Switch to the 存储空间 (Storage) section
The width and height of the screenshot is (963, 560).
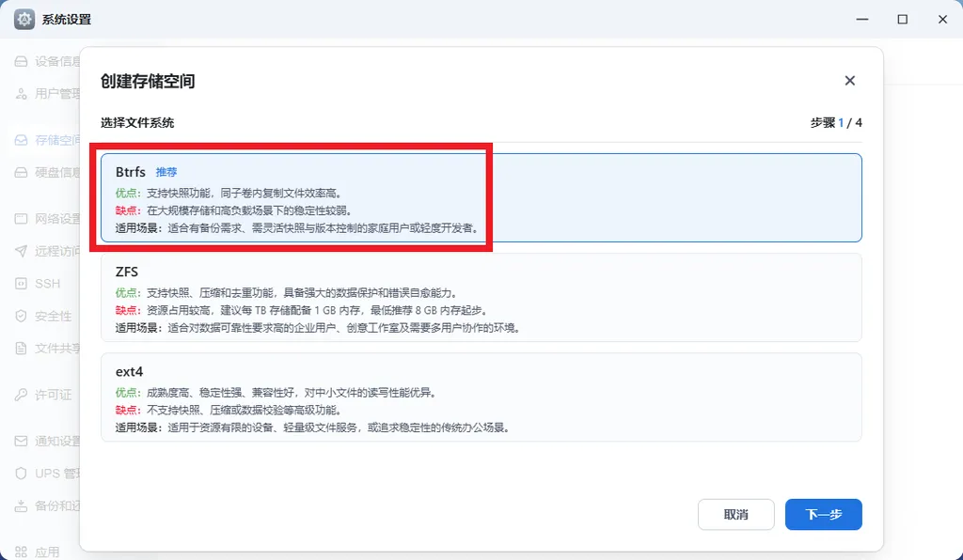tap(21, 141)
